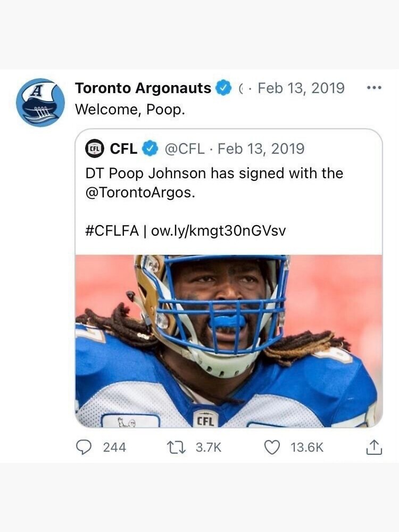
Task: Click the @CFL handle in quoted tweet
Action: pyautogui.click(x=185, y=149)
